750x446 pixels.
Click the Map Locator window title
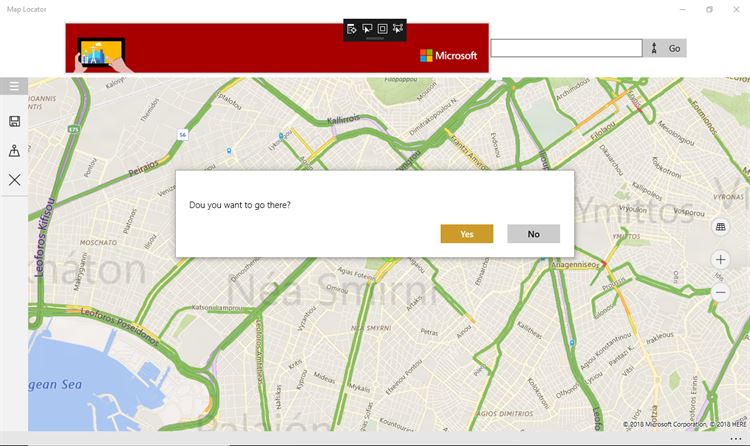pos(26,9)
